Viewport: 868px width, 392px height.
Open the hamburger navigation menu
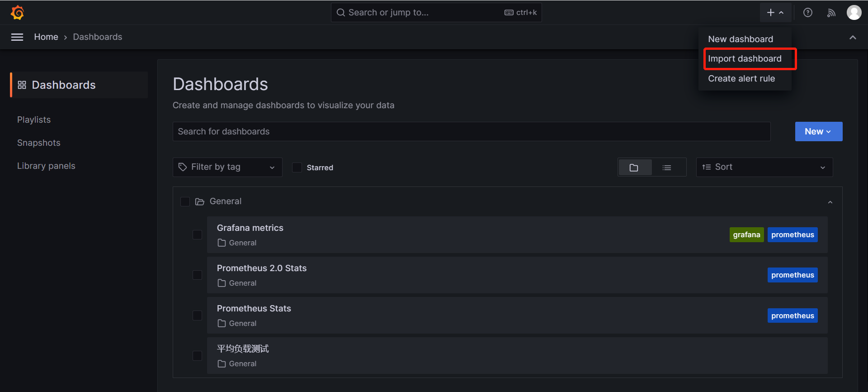pos(17,37)
